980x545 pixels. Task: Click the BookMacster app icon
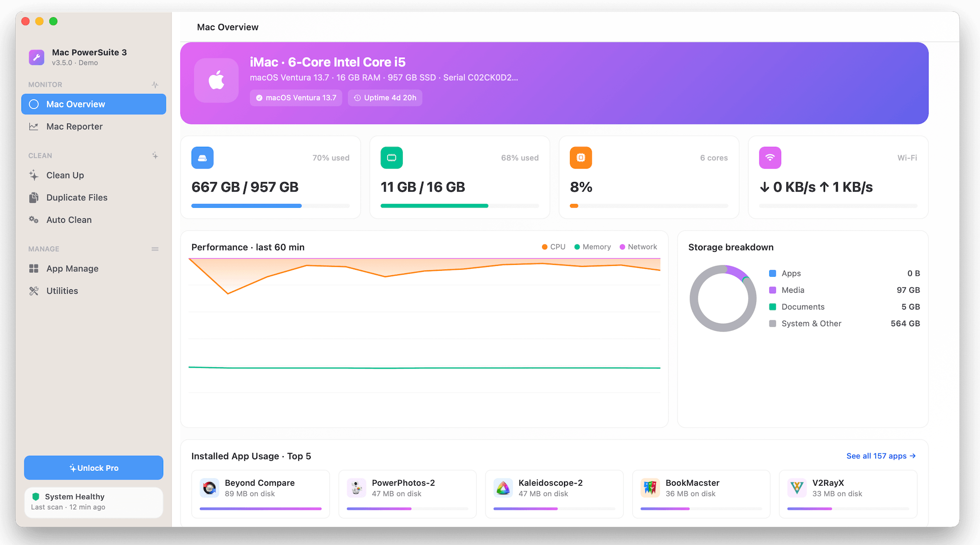[650, 488]
